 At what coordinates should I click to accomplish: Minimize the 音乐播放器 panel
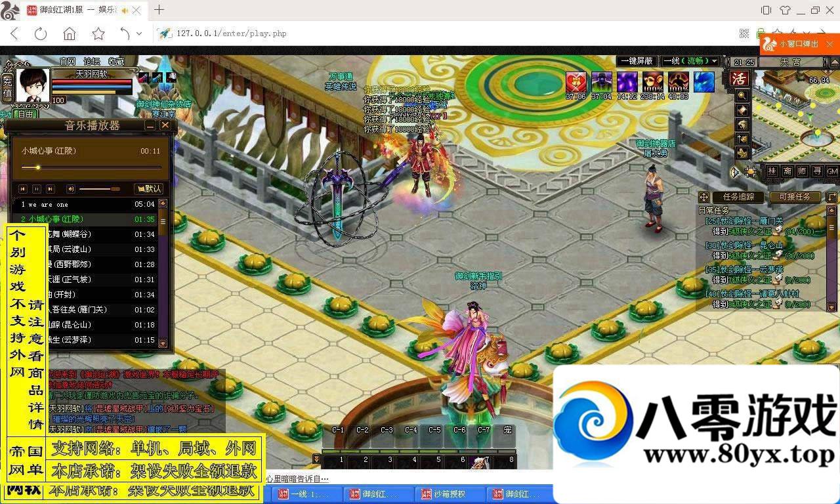[x=150, y=125]
